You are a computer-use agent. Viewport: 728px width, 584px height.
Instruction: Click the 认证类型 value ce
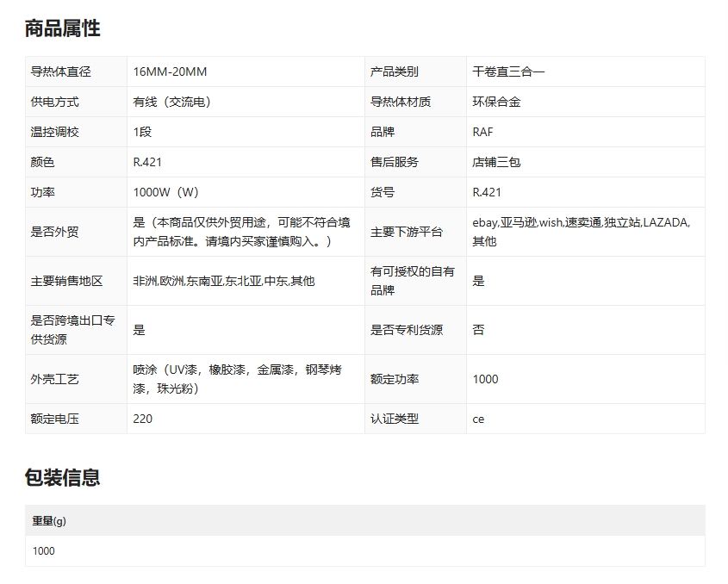pyautogui.click(x=478, y=419)
